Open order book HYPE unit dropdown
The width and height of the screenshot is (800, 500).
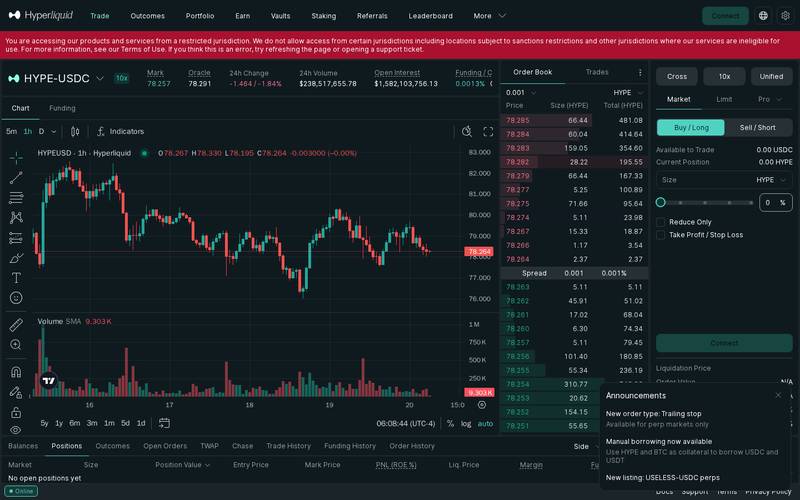[x=628, y=92]
